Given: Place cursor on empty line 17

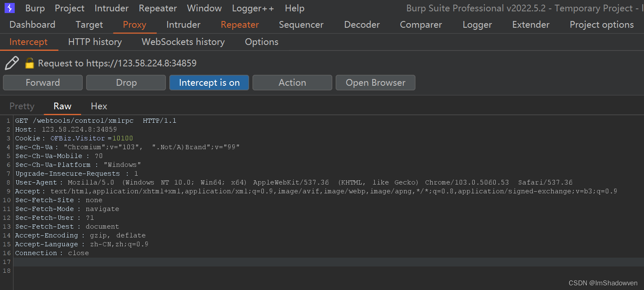Looking at the screenshot, I should pyautogui.click(x=329, y=262).
